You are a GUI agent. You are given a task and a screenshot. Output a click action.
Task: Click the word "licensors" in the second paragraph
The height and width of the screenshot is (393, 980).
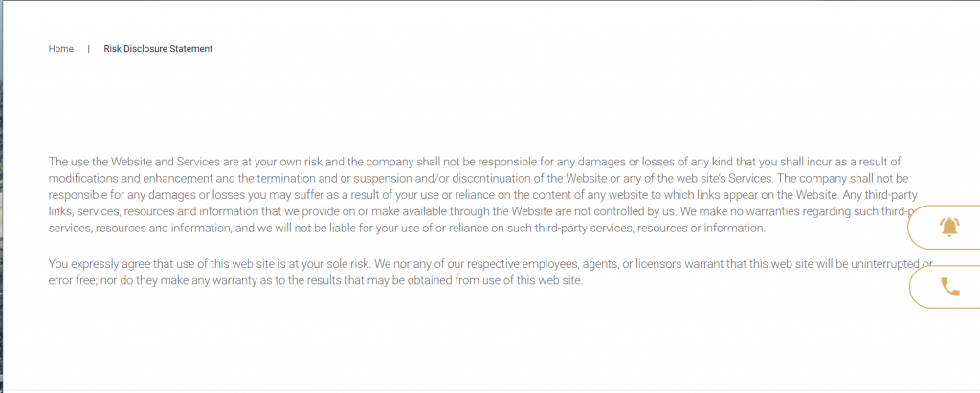pos(657,264)
